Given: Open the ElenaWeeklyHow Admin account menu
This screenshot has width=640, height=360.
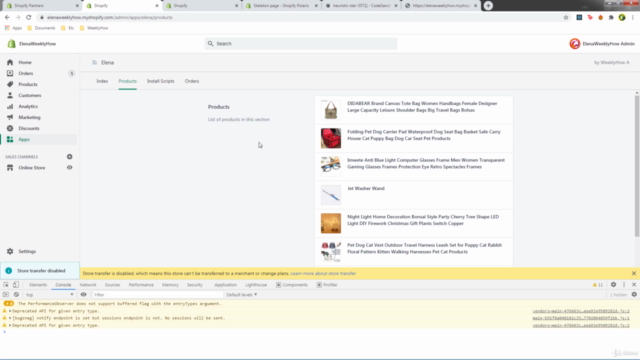Looking at the screenshot, I should pyautogui.click(x=602, y=44).
